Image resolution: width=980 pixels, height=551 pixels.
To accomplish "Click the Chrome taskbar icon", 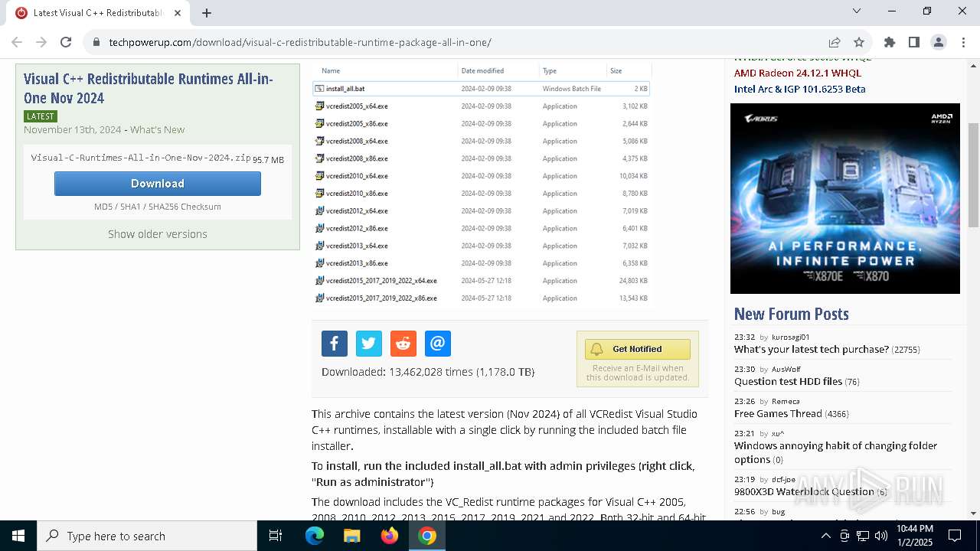I will [427, 536].
